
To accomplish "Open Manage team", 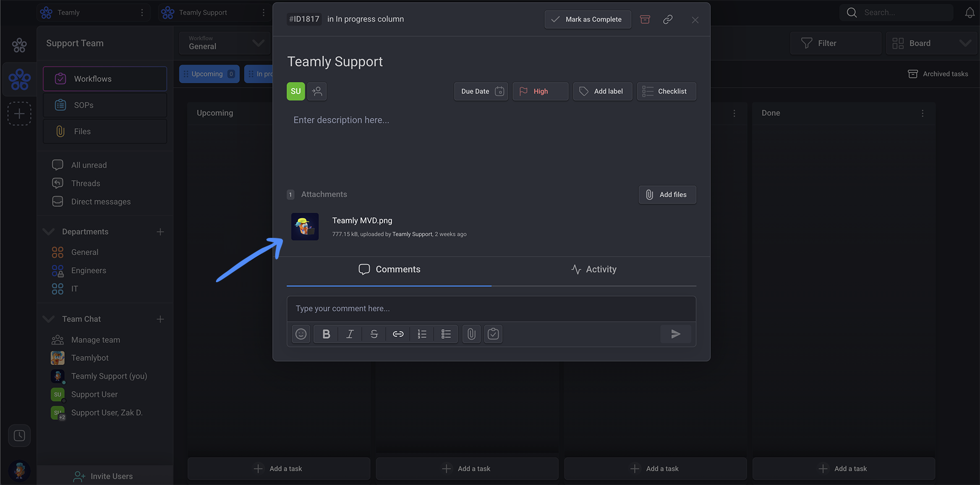I will [95, 340].
